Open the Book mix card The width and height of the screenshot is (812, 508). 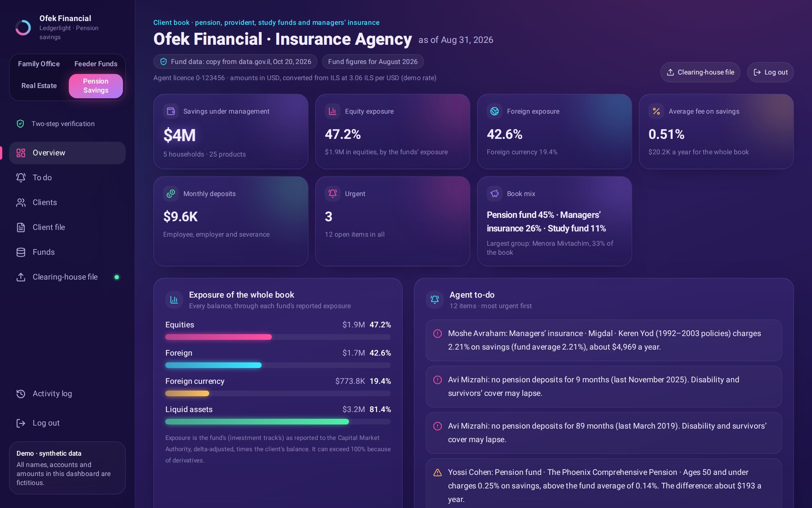click(x=554, y=221)
